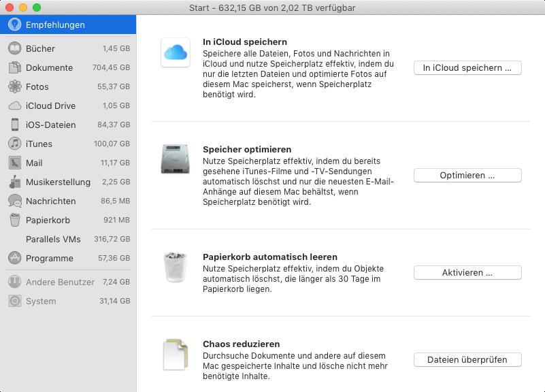
Task: Click the In iCloud speichern button
Action: tap(467, 68)
